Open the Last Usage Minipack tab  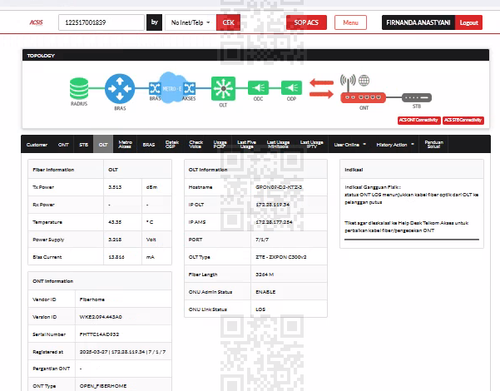pyautogui.click(x=278, y=144)
